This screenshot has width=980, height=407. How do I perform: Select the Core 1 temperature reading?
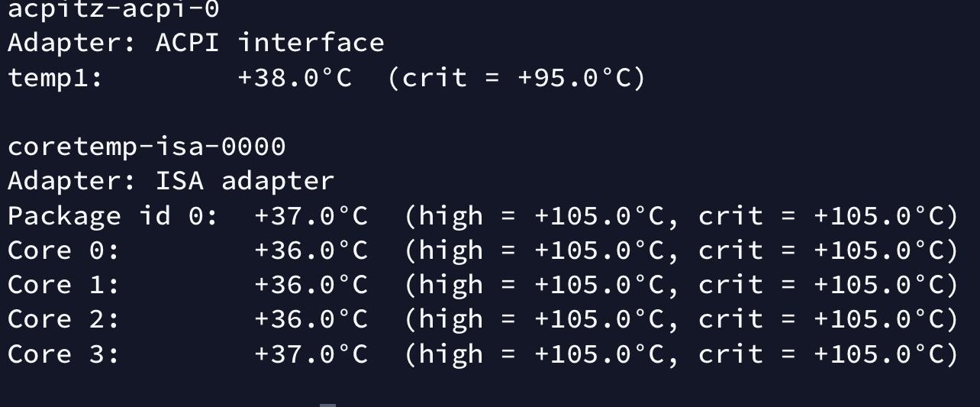pyautogui.click(x=311, y=285)
